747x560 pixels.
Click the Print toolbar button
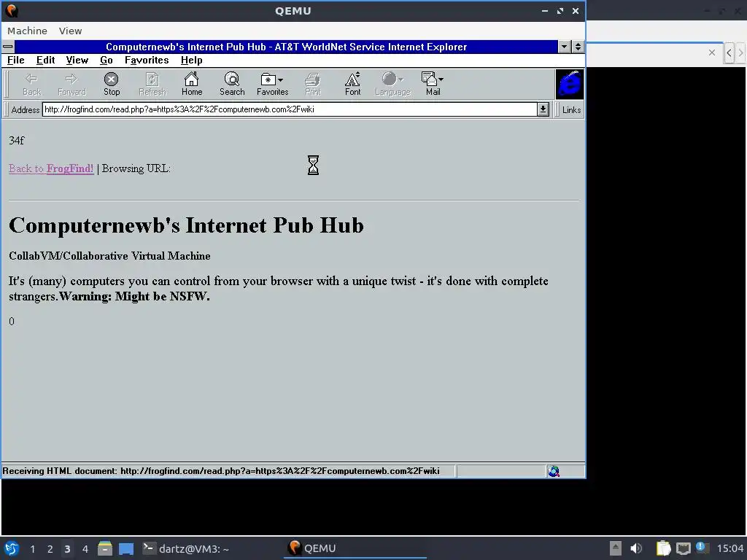click(312, 85)
